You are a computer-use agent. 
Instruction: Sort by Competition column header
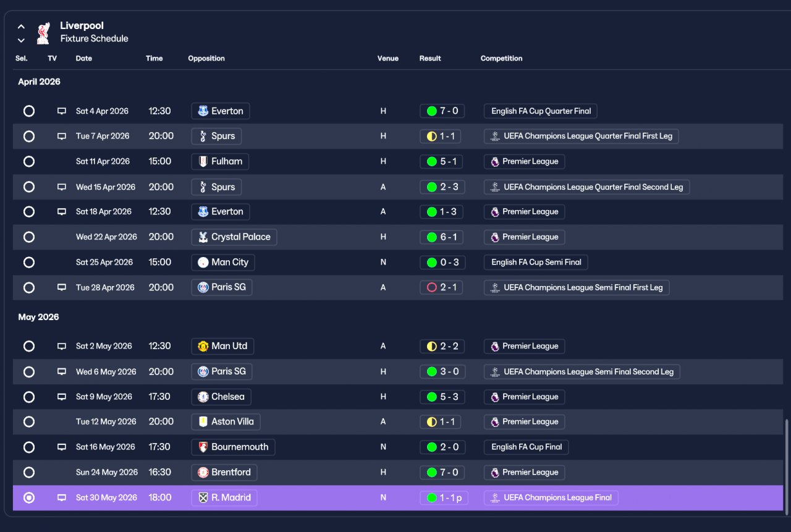[502, 58]
